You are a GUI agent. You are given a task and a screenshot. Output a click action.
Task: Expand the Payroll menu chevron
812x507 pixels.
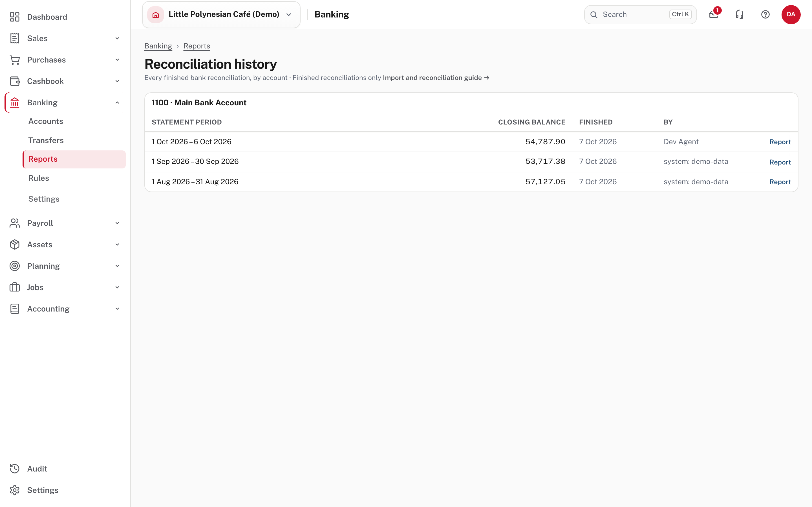coord(117,223)
